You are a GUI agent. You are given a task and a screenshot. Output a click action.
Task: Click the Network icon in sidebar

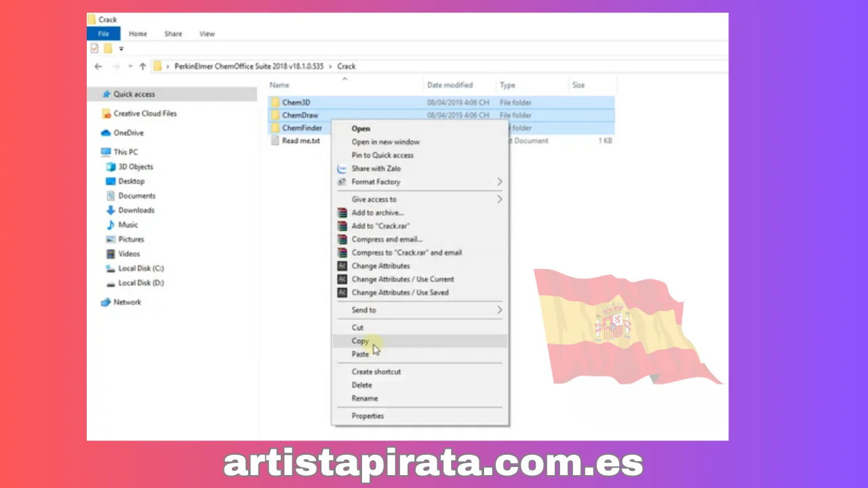click(x=106, y=302)
